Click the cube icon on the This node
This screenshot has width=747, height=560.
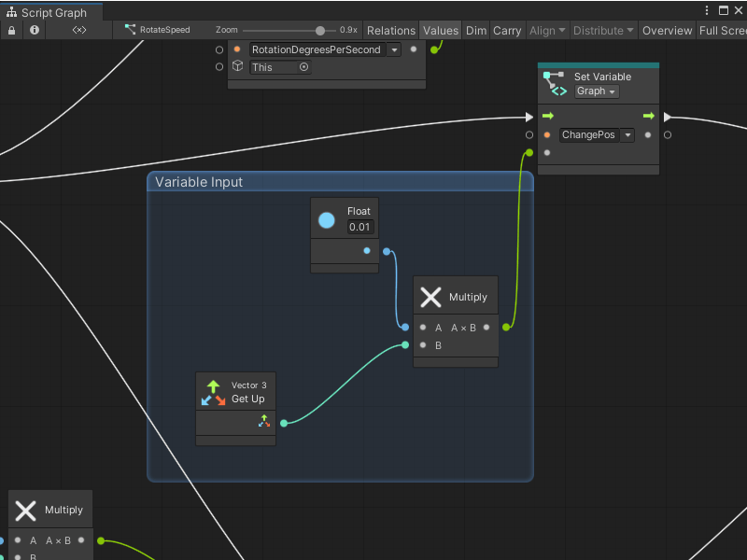pos(237,66)
